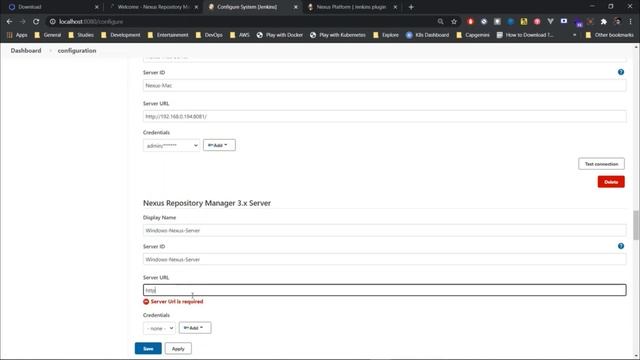The height and width of the screenshot is (360, 640).
Task: Apply the configuration changes
Action: pyautogui.click(x=178, y=349)
